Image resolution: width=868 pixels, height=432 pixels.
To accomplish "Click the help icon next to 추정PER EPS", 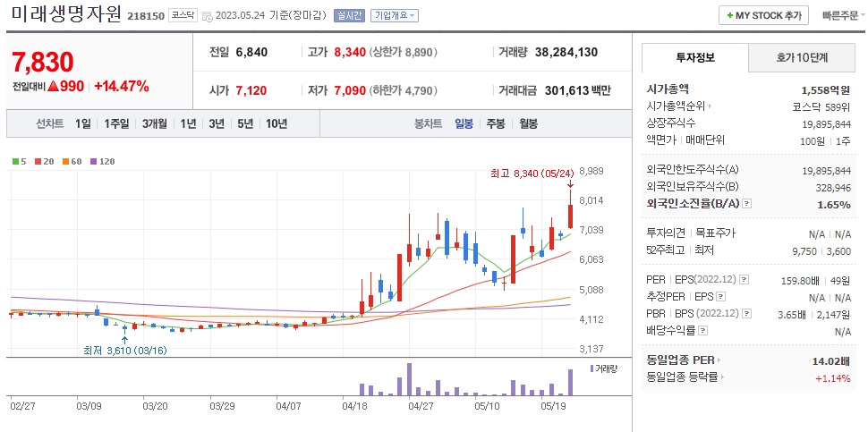I will click(x=720, y=297).
